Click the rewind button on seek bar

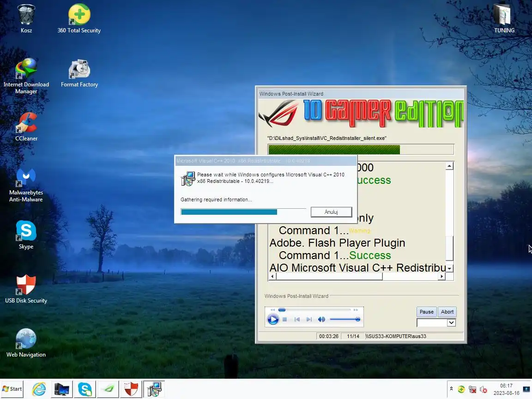[x=272, y=310]
